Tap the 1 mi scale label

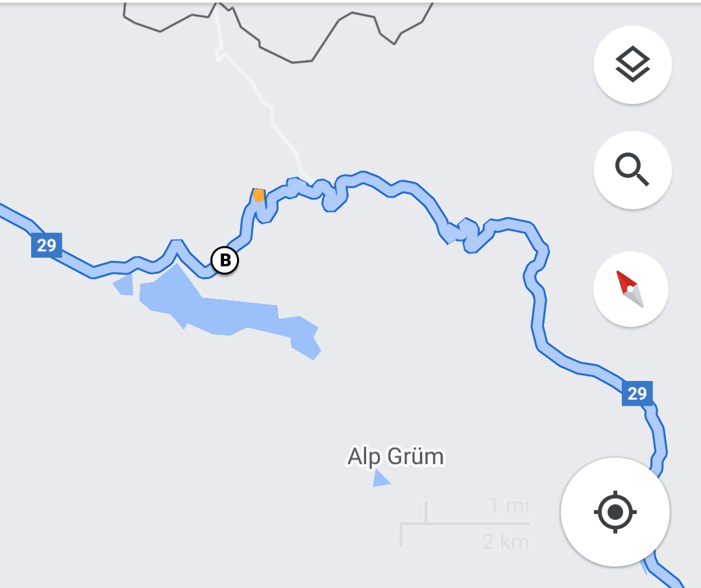510,506
